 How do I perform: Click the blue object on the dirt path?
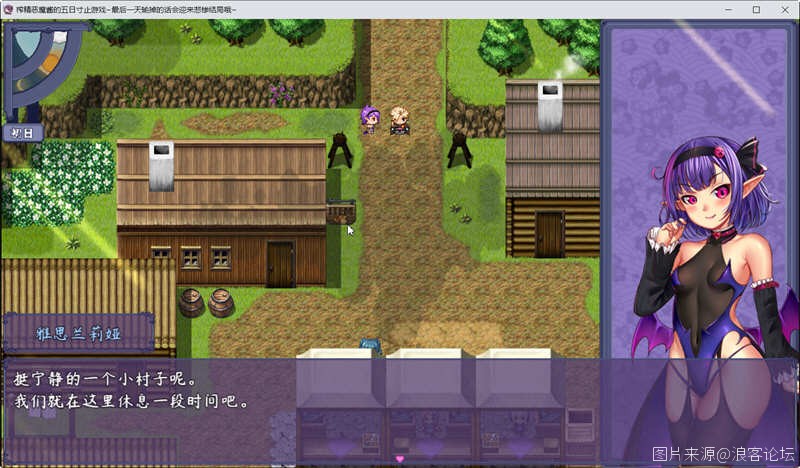tap(370, 344)
